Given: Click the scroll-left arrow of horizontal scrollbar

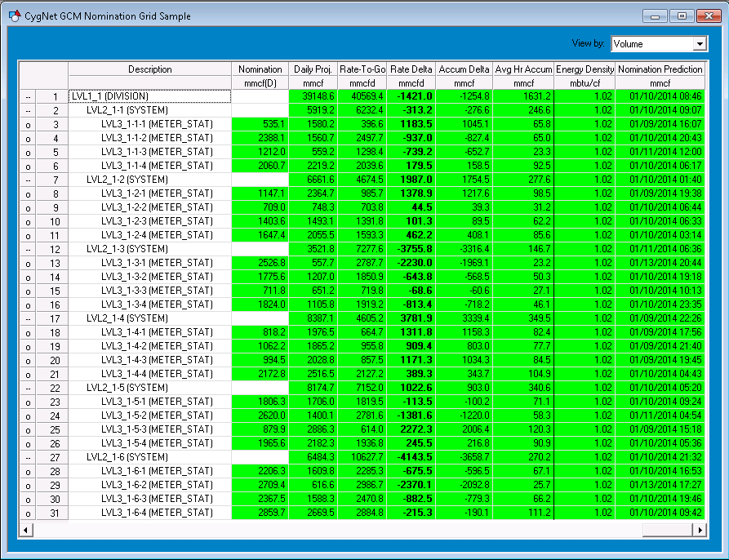Looking at the screenshot, I should click(26, 530).
